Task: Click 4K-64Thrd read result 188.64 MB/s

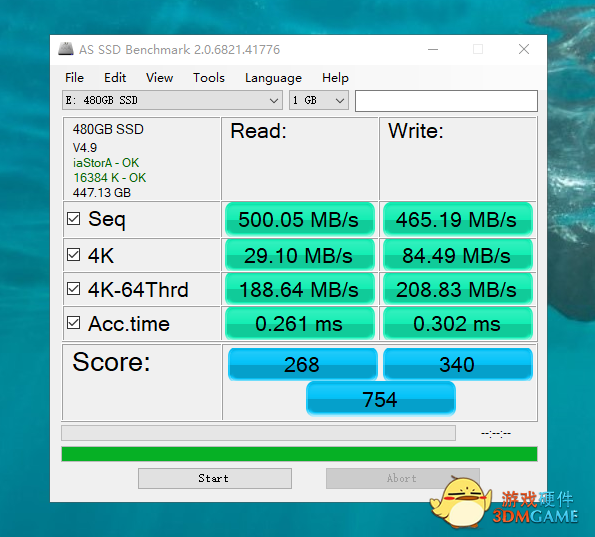Action: (300, 290)
